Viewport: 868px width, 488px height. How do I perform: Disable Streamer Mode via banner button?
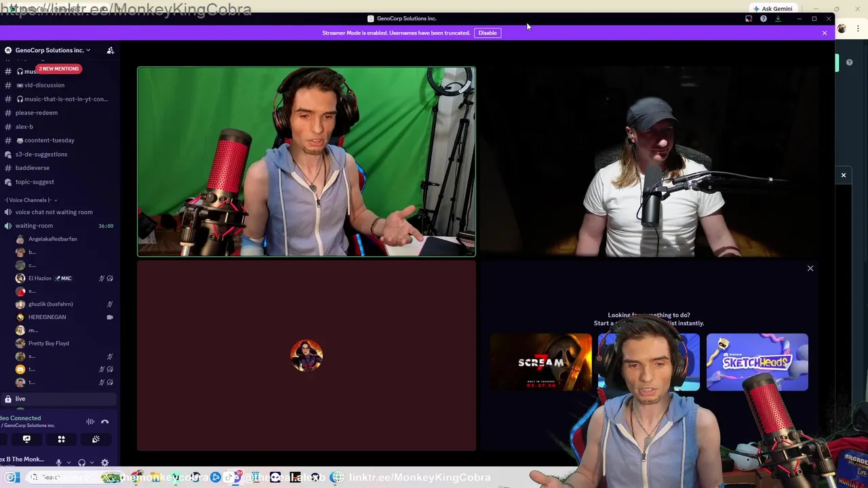pyautogui.click(x=488, y=33)
